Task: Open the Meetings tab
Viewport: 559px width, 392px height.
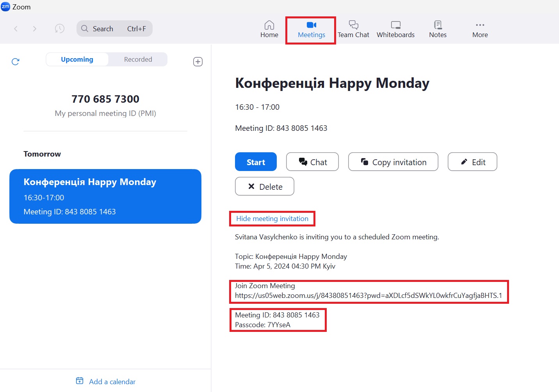Action: pyautogui.click(x=311, y=30)
